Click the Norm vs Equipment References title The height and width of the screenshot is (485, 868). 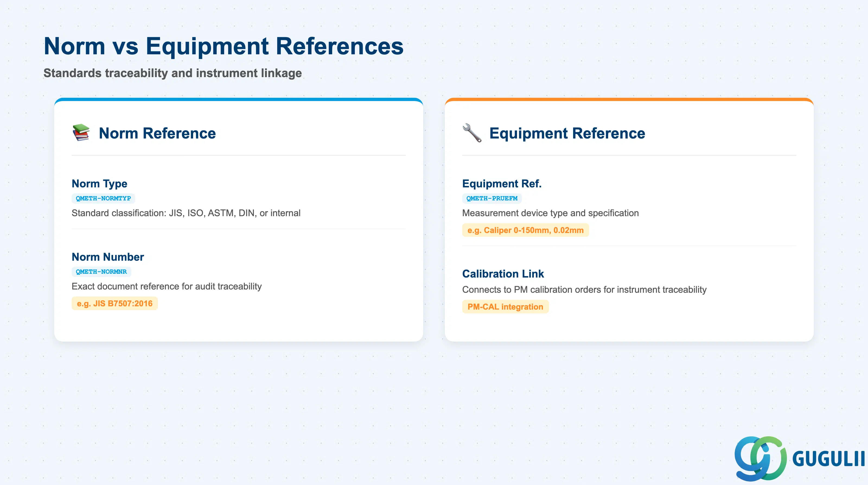click(224, 46)
